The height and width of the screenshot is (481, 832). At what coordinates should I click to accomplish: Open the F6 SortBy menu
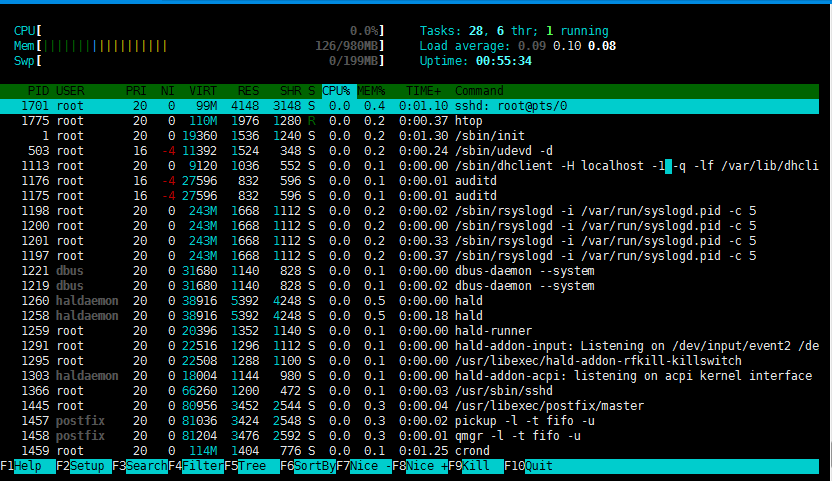coord(308,466)
